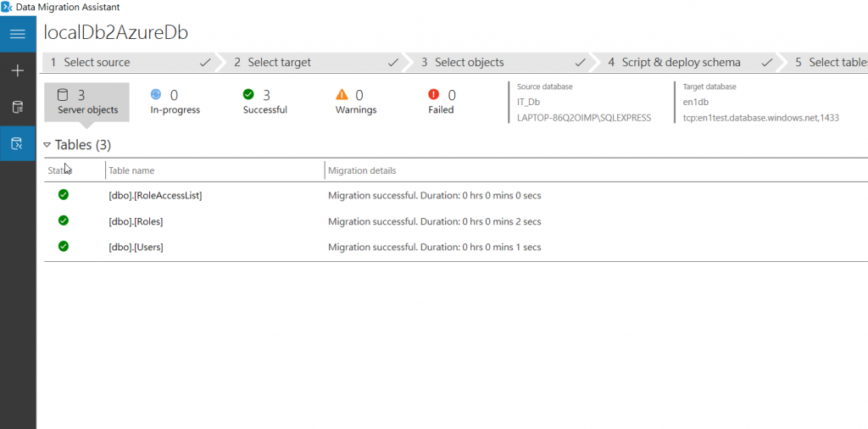Click the Source database label
The height and width of the screenshot is (429, 868).
545,87
